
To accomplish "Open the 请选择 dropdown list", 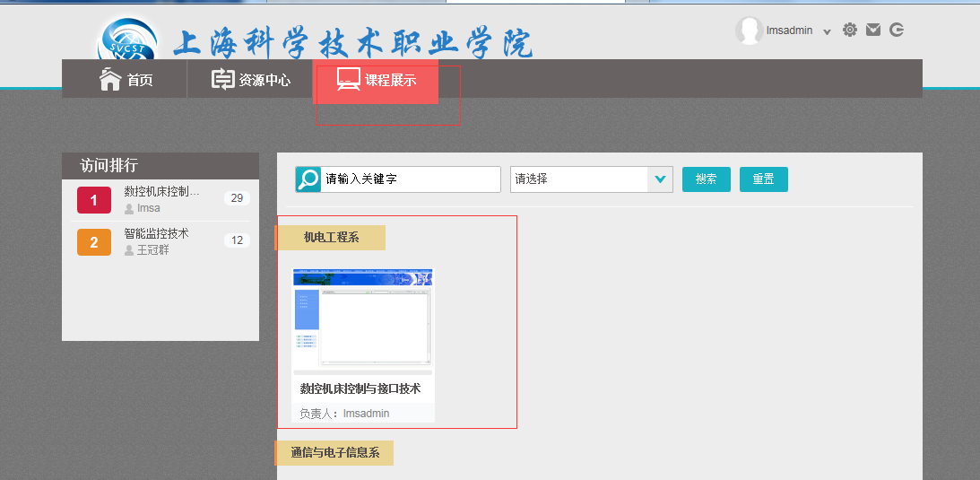I will pyautogui.click(x=579, y=179).
